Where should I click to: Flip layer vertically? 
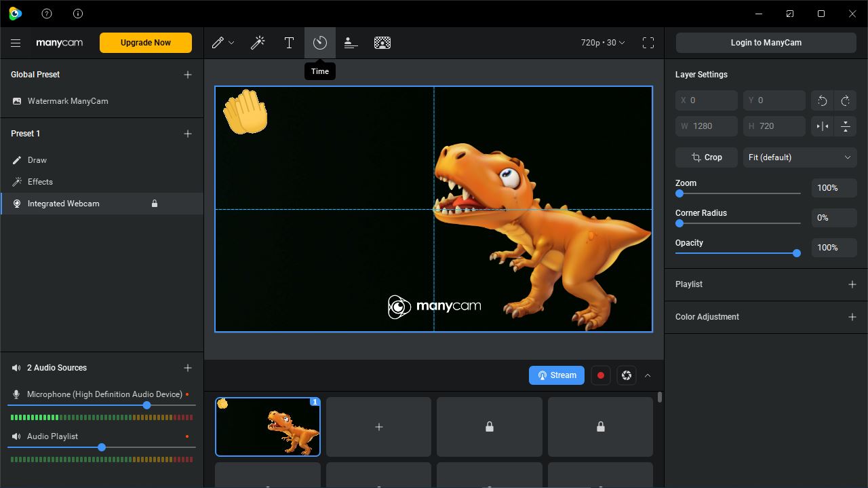845,126
